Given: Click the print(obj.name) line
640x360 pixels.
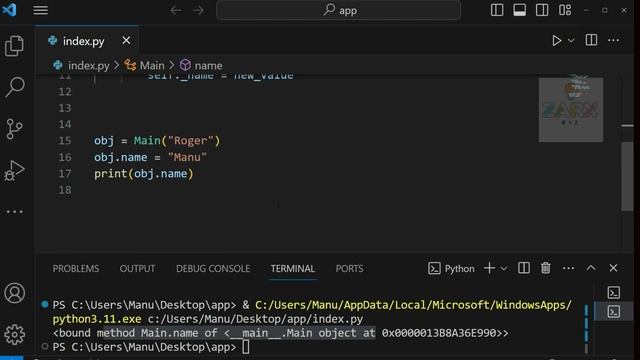Looking at the screenshot, I should 144,173.
